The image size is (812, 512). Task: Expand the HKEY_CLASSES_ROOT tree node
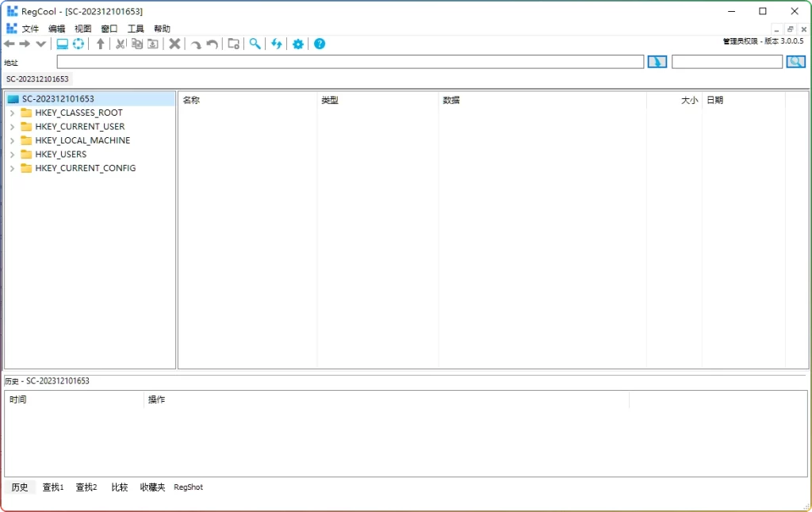[12, 113]
